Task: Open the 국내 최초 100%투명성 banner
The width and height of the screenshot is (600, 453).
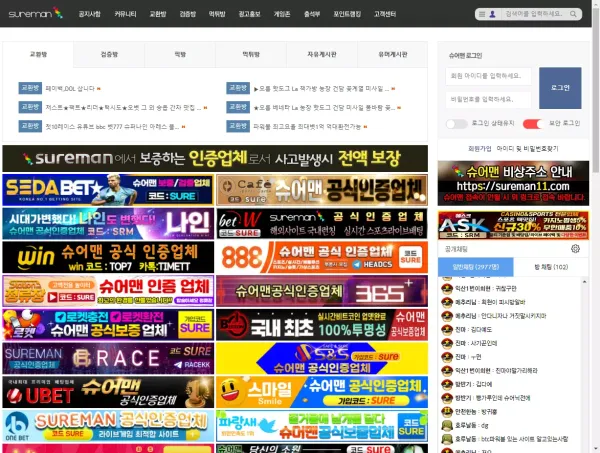Action: coord(322,325)
